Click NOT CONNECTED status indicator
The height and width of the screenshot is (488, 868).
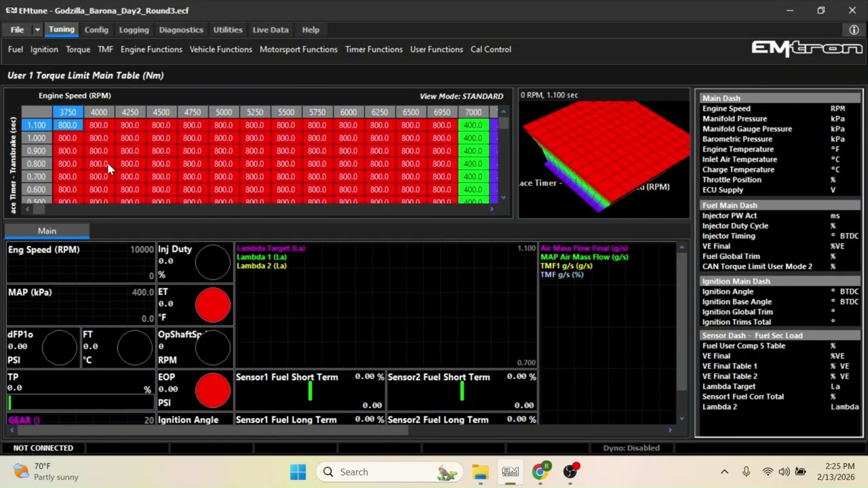click(43, 448)
